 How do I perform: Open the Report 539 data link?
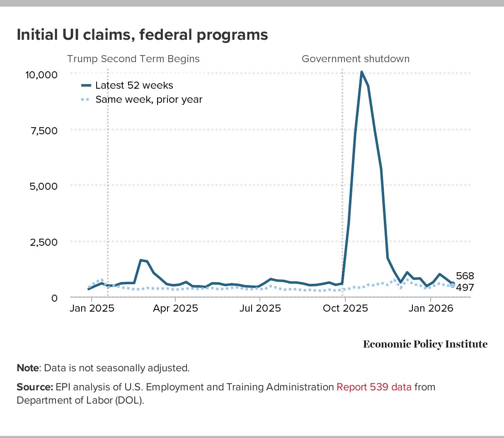coord(374,387)
